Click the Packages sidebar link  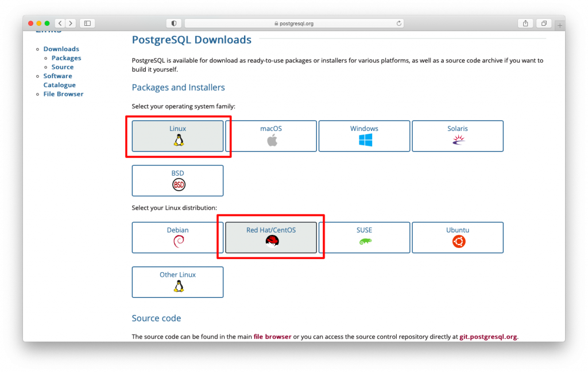tap(65, 57)
